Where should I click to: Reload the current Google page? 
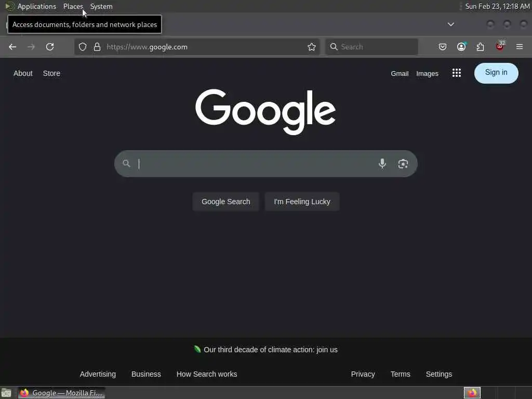tap(50, 47)
